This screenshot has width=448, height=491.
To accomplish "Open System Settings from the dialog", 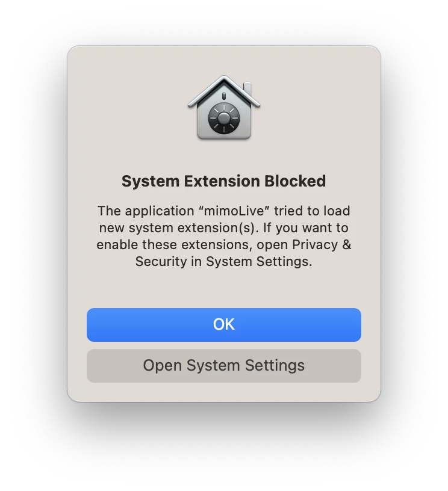I will click(223, 366).
